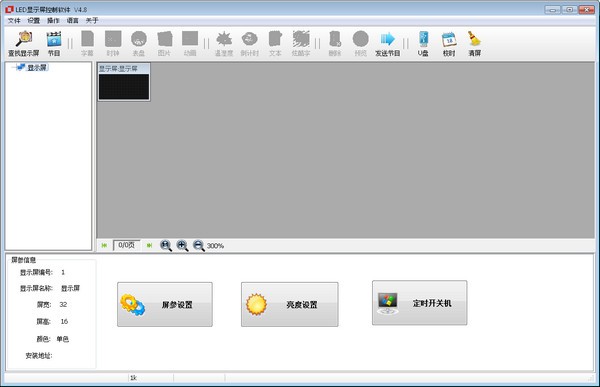This screenshot has width=600, height=387.
Task: Click the 0/0页 page number field
Action: [x=127, y=245]
